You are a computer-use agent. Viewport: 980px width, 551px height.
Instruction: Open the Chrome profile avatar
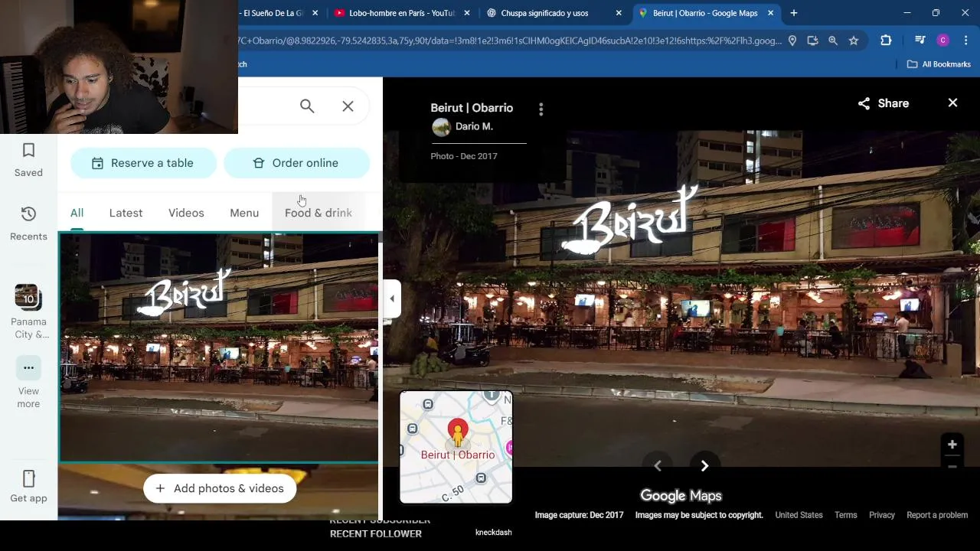943,41
